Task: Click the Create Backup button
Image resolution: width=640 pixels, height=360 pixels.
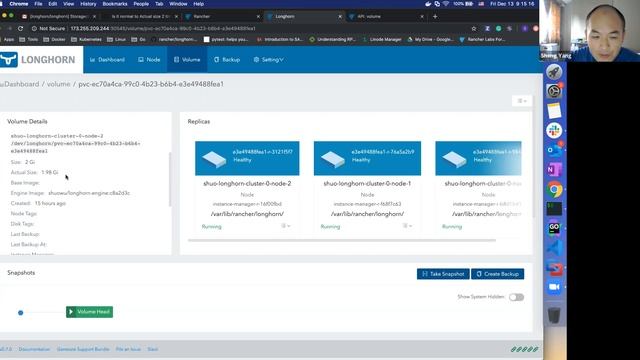Action: [x=498, y=274]
